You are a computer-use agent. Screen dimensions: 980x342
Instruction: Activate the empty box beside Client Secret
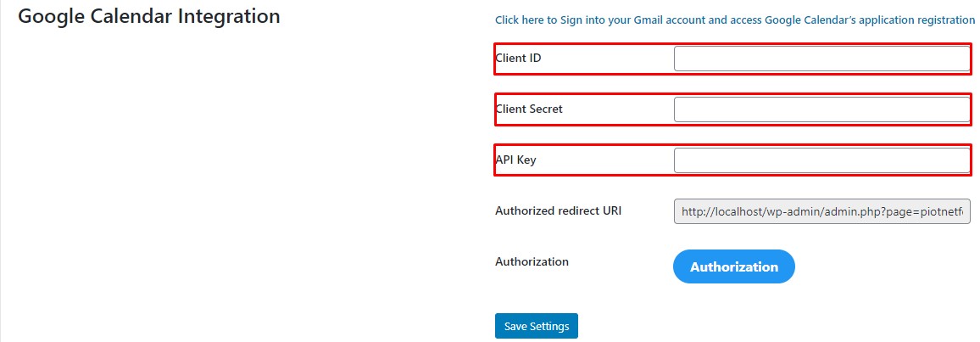[x=821, y=109]
